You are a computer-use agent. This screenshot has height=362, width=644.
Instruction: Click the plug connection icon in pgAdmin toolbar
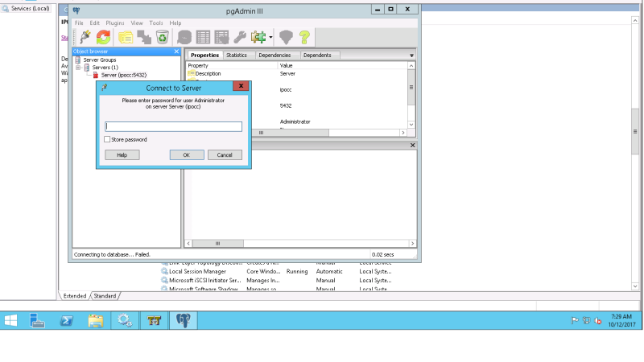85,37
